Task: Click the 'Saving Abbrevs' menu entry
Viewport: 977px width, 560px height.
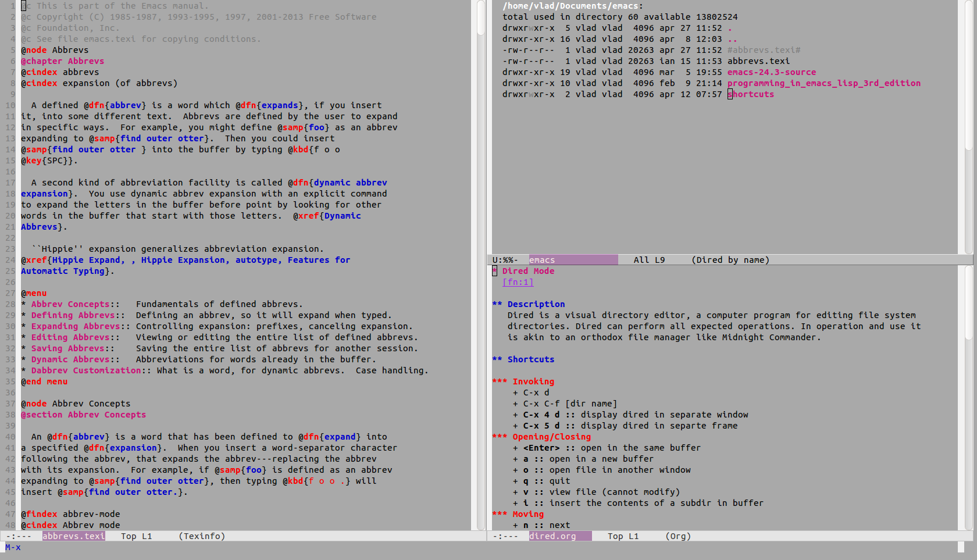Action: pyautogui.click(x=68, y=348)
